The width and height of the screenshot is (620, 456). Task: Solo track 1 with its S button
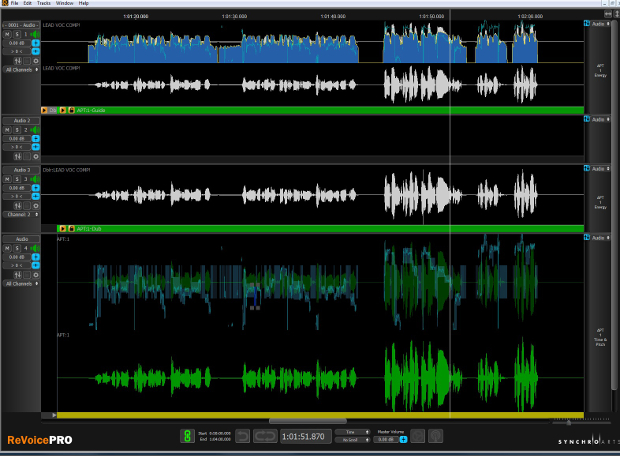coord(17,34)
